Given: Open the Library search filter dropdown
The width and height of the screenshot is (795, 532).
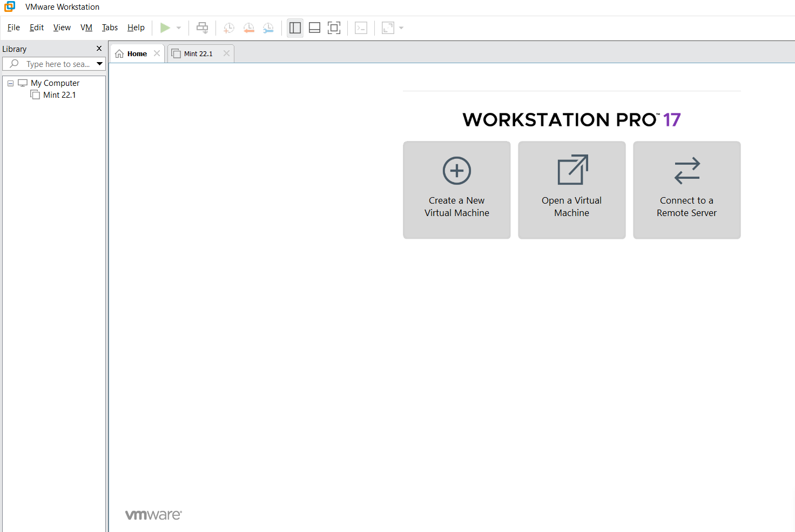Looking at the screenshot, I should pos(100,64).
